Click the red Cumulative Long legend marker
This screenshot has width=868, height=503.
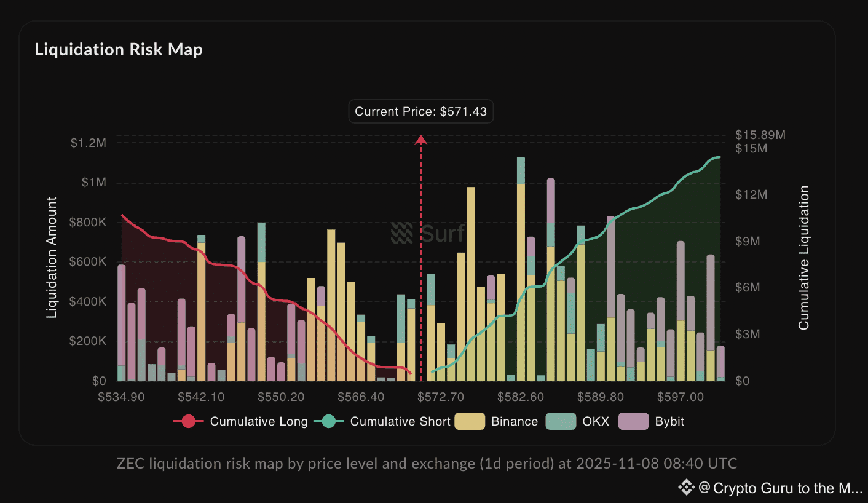click(188, 421)
